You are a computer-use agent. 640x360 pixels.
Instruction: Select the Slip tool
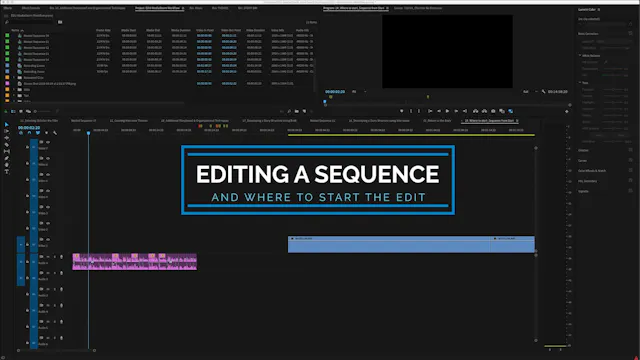click(x=7, y=151)
